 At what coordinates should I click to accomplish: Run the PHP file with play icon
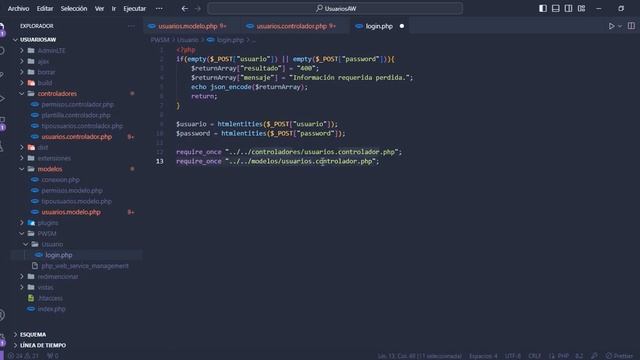click(x=611, y=26)
